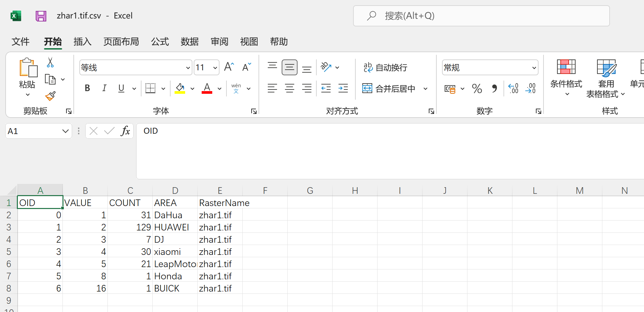Toggle Underline formatting
The height and width of the screenshot is (312, 644).
(x=121, y=88)
